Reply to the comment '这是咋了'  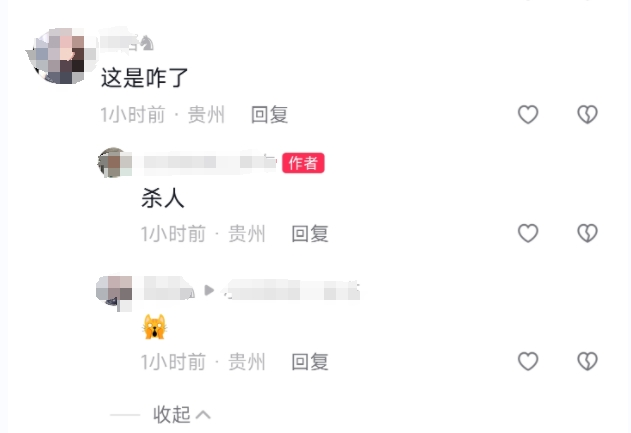tap(270, 115)
